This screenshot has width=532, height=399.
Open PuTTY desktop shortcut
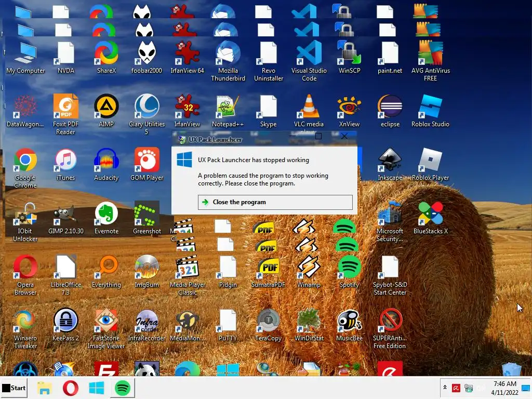pos(228,326)
